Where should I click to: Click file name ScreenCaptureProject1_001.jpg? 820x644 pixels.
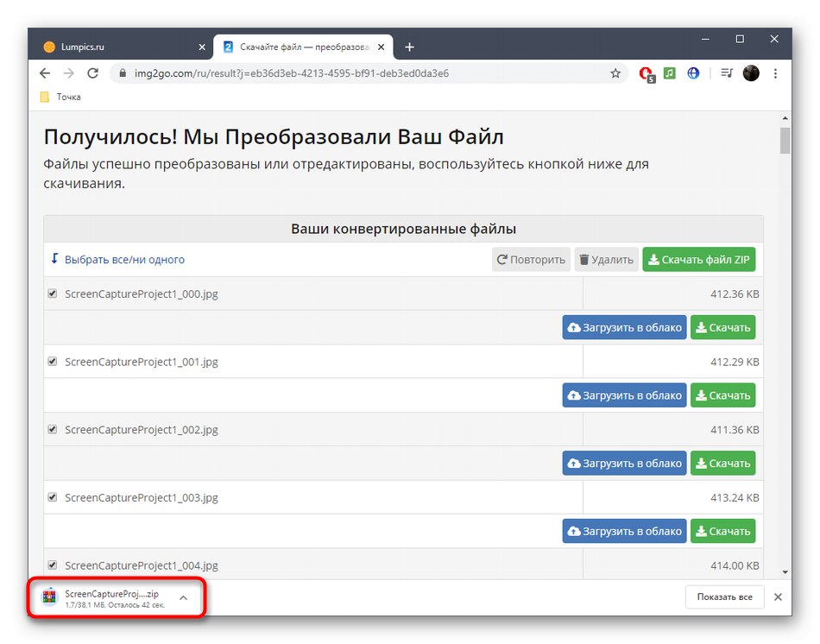142,362
